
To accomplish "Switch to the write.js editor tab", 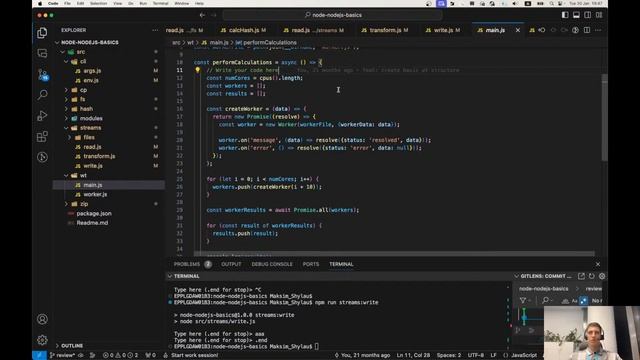I will pos(443,30).
